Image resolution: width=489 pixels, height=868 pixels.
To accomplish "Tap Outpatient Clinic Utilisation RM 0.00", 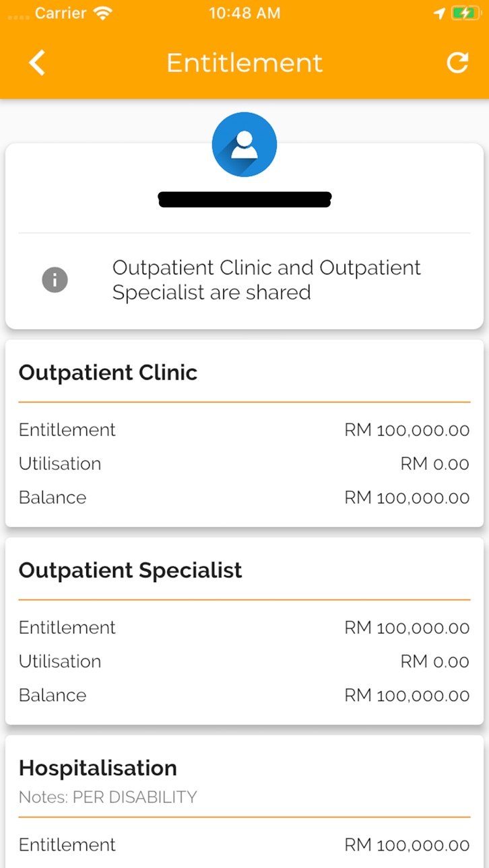I will [435, 464].
